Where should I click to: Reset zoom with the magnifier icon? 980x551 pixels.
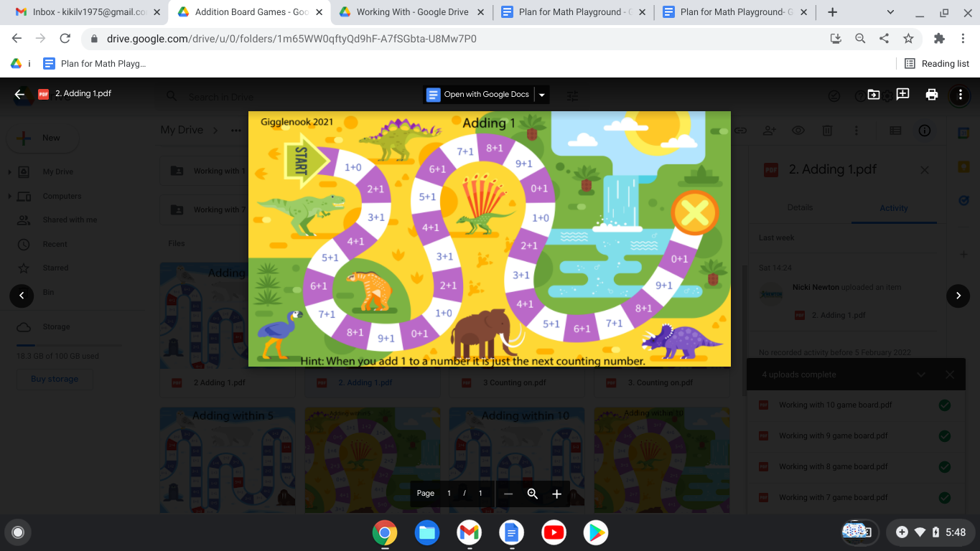[x=532, y=494]
